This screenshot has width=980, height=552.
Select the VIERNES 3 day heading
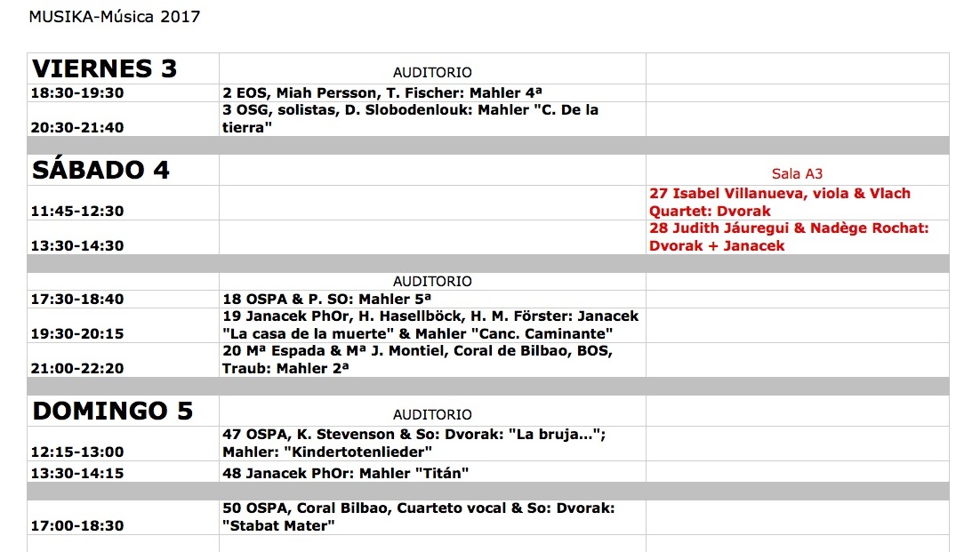point(105,68)
